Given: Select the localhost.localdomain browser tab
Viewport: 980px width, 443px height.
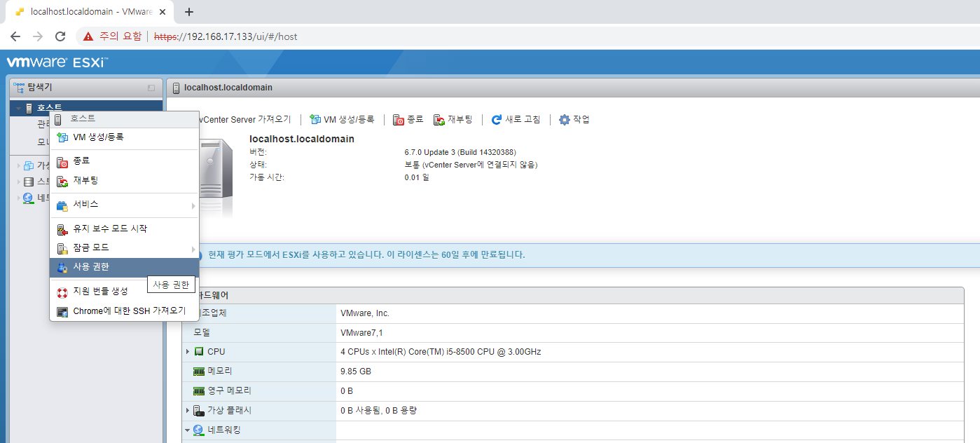Looking at the screenshot, I should point(91,12).
